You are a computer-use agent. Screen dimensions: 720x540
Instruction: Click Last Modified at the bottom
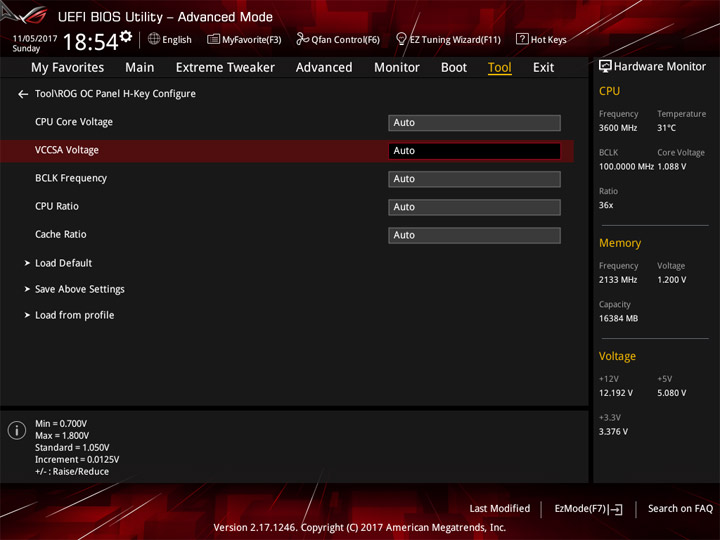(500, 508)
